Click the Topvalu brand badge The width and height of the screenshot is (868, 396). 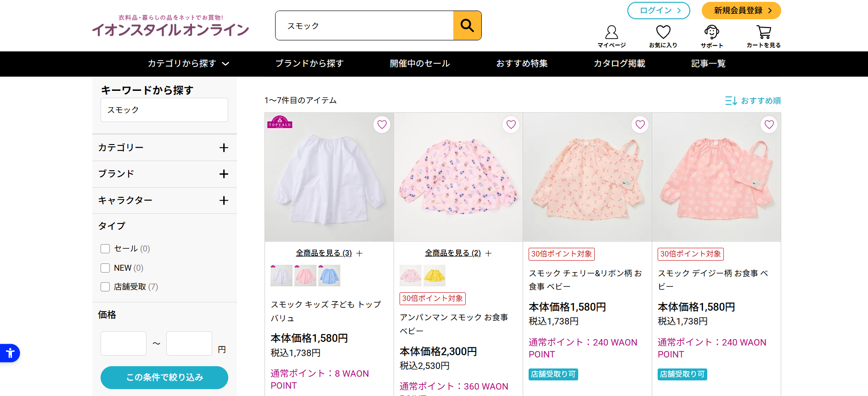(280, 122)
